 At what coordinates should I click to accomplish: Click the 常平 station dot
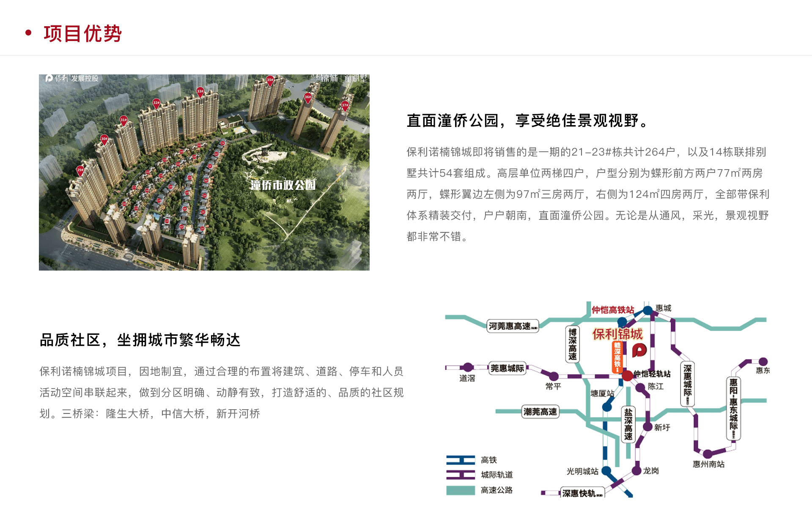[x=554, y=375]
